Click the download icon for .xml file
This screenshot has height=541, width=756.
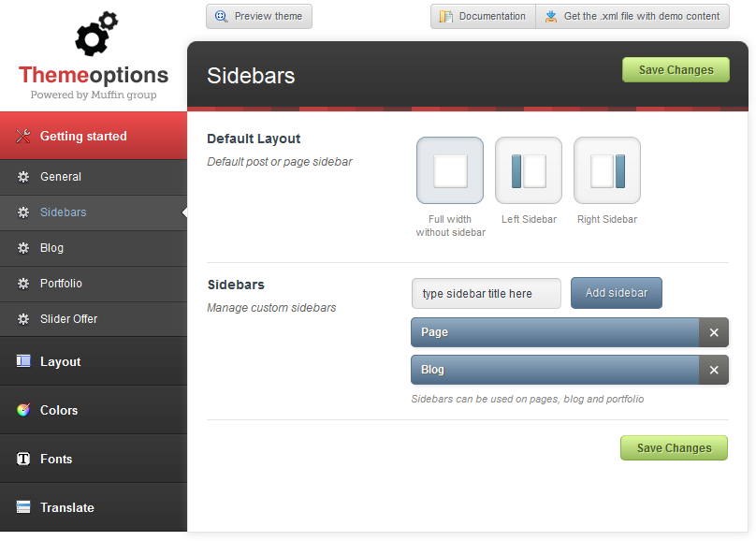[550, 17]
